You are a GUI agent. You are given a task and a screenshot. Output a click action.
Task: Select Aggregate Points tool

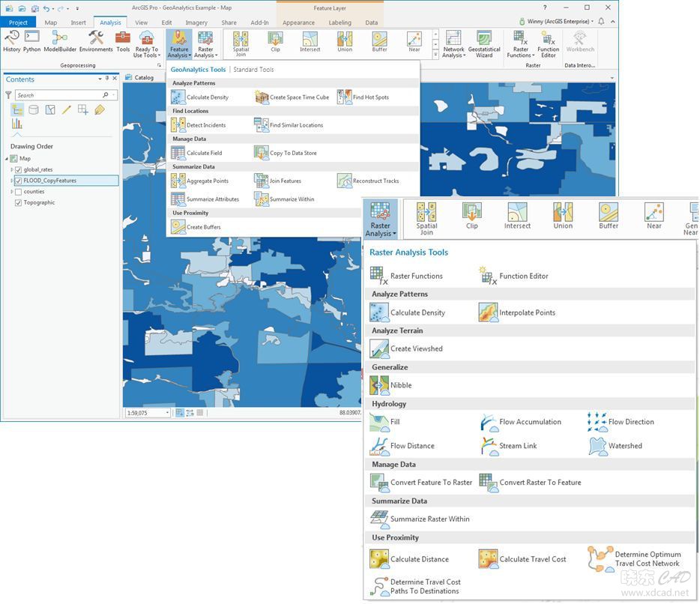click(200, 181)
